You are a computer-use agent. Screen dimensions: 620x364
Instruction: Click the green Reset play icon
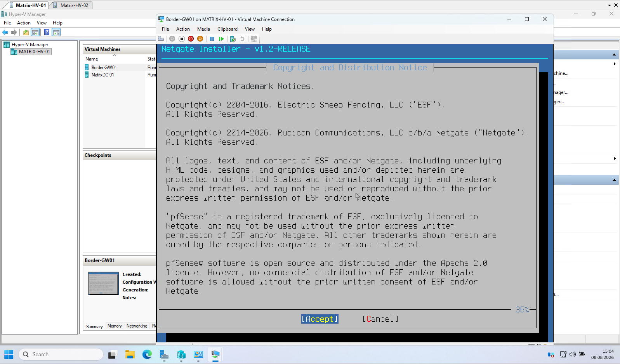point(221,39)
